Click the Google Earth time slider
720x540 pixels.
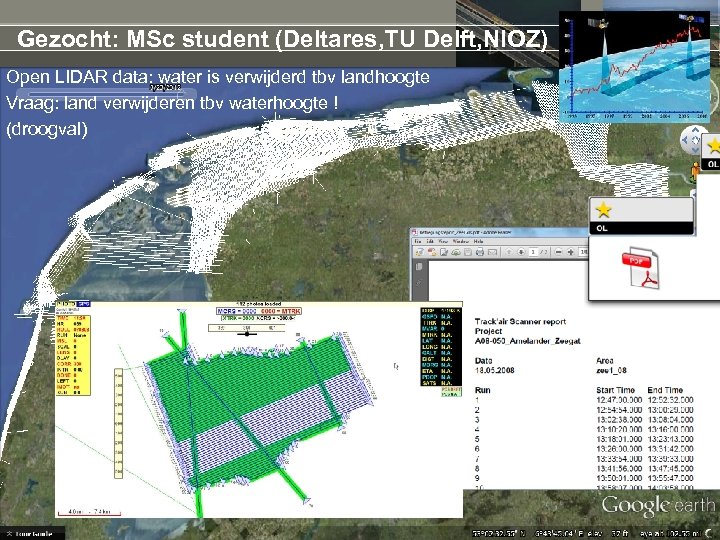(106, 93)
